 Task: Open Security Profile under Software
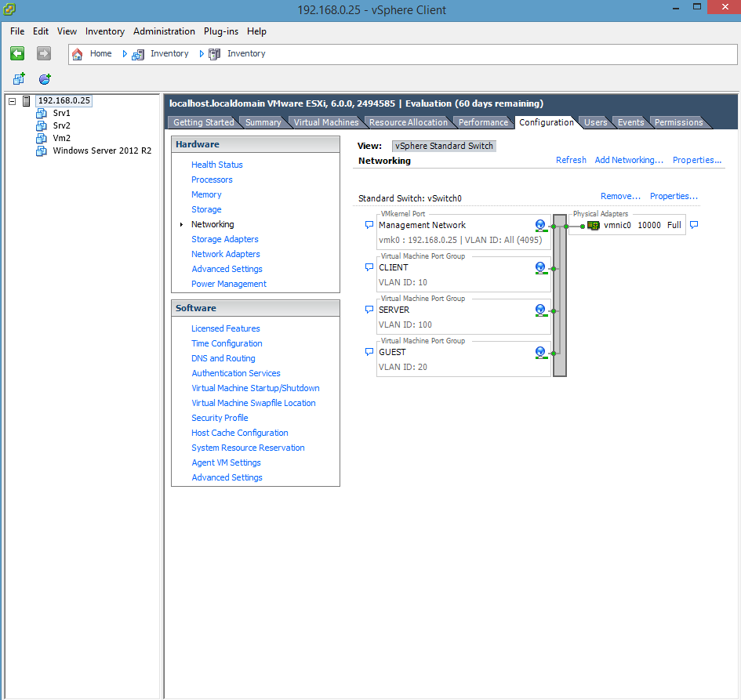(x=220, y=418)
